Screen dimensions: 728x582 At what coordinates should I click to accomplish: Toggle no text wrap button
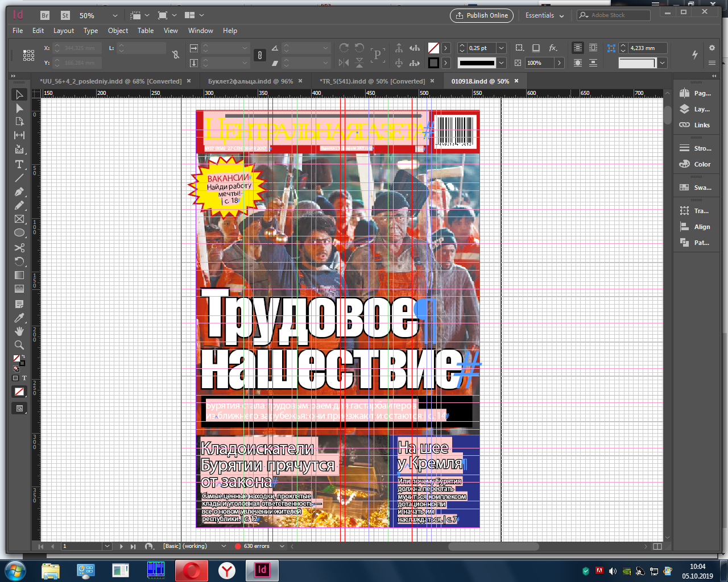578,48
